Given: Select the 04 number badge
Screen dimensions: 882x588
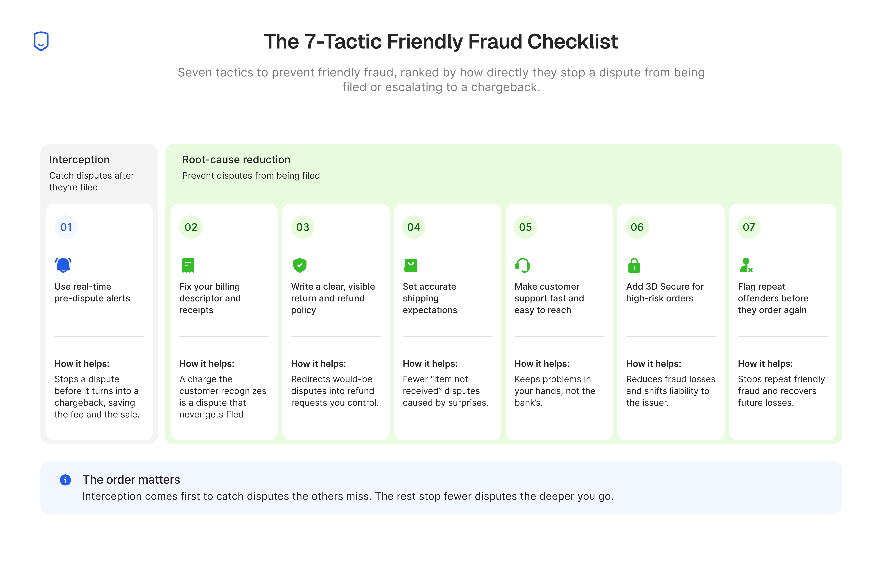Looking at the screenshot, I should point(414,227).
